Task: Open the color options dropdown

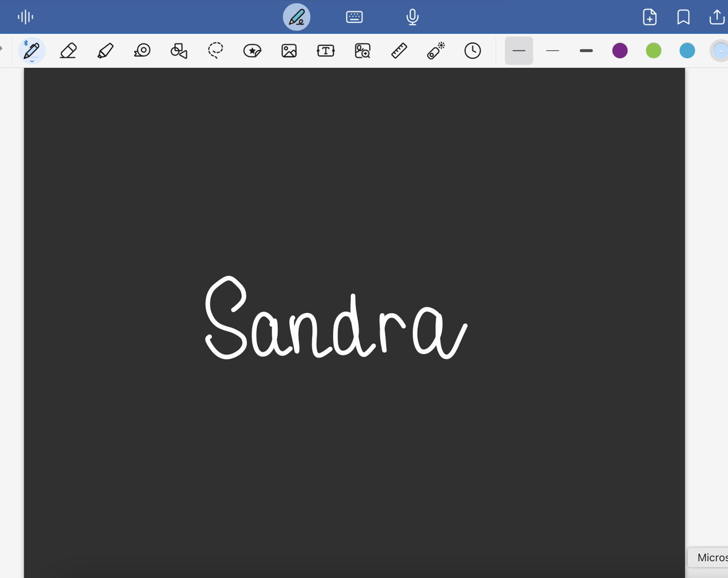Action: tap(720, 51)
